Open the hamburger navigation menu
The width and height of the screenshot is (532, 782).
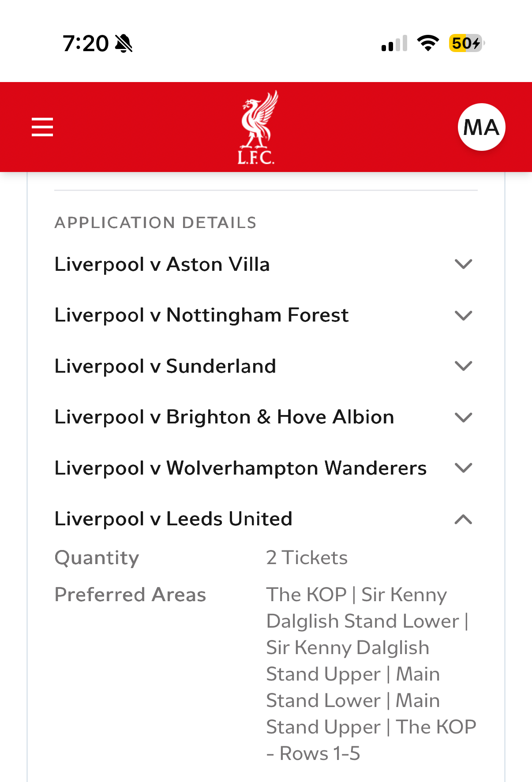(42, 127)
